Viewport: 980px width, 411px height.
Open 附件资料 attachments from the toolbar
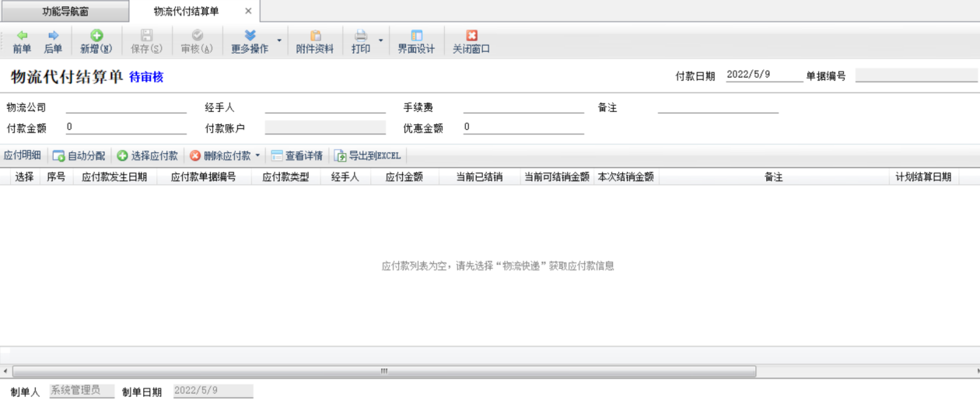click(315, 42)
